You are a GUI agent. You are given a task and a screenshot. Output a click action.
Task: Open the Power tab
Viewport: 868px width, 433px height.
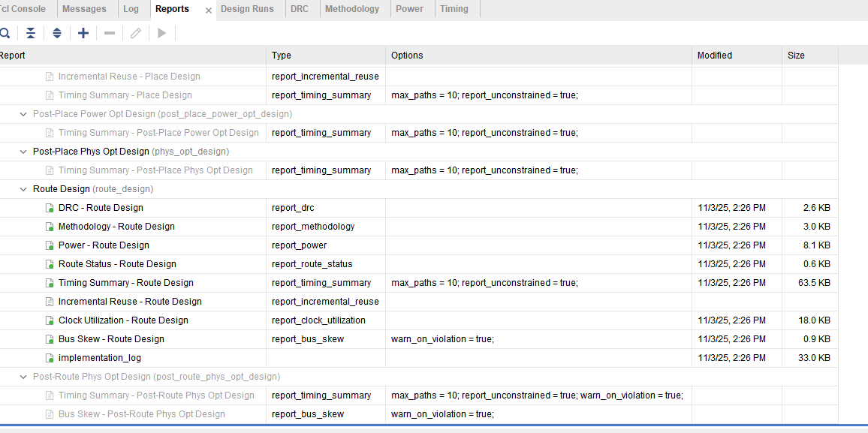(410, 9)
